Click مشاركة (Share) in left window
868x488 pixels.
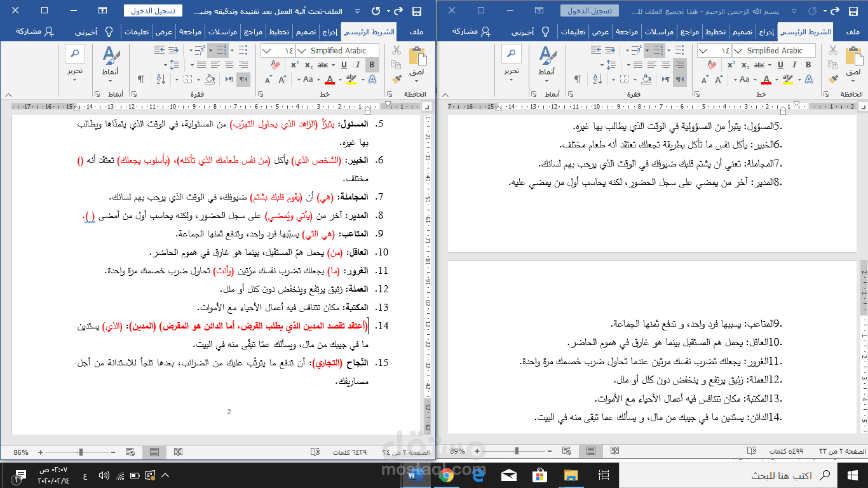36,32
